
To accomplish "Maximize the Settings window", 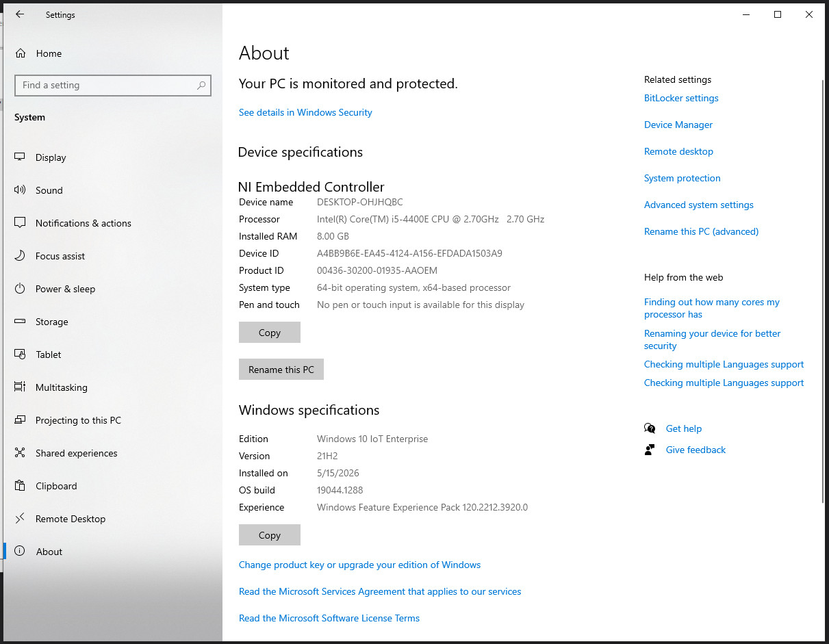I will (778, 14).
